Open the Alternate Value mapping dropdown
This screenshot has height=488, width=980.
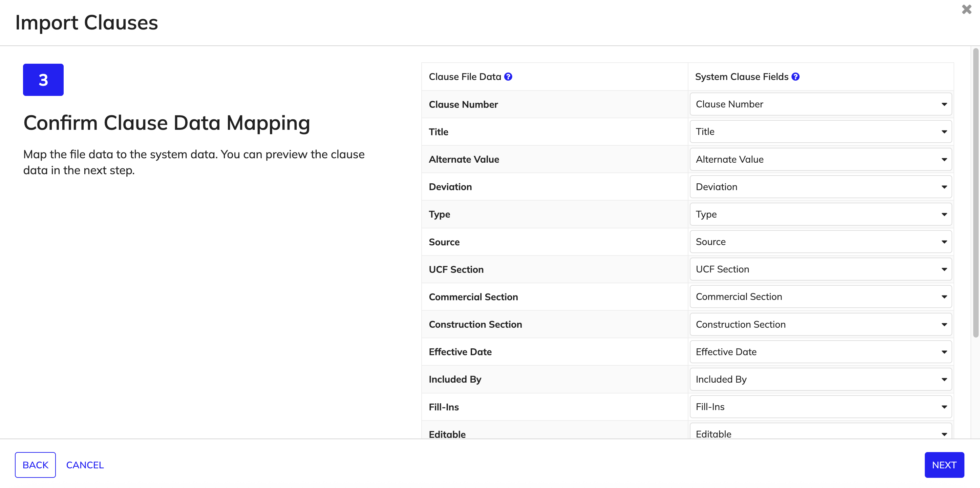pos(821,159)
